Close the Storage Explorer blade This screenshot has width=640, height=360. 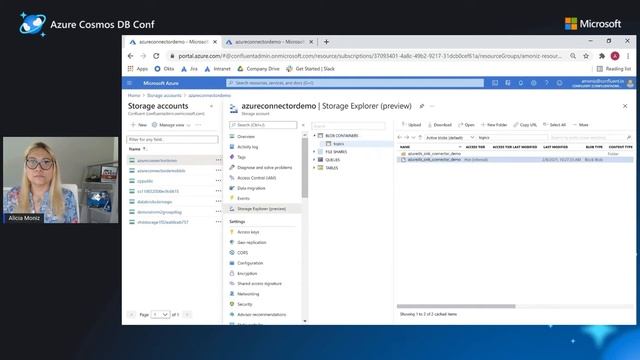pyautogui.click(x=625, y=106)
